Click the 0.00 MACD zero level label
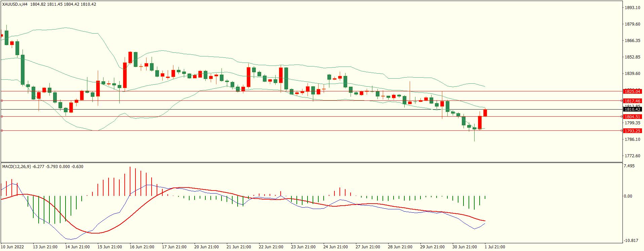Image resolution: width=644 pixels, height=251 pixels. coord(628,196)
